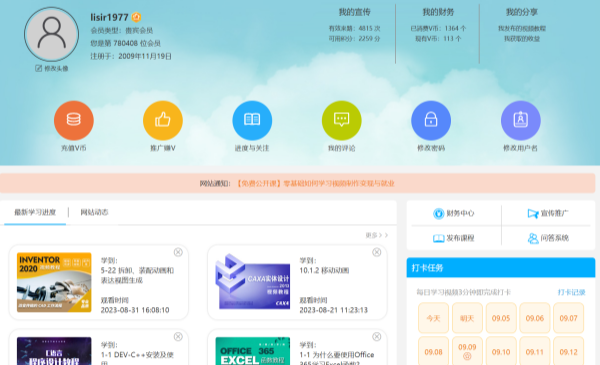Click the 可用积分 2259 分 stat
This screenshot has width=600, height=365.
pyautogui.click(x=354, y=39)
